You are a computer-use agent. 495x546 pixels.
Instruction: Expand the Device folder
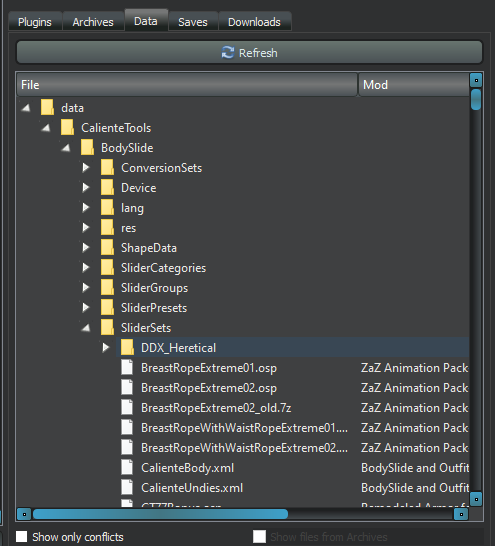[86, 188]
